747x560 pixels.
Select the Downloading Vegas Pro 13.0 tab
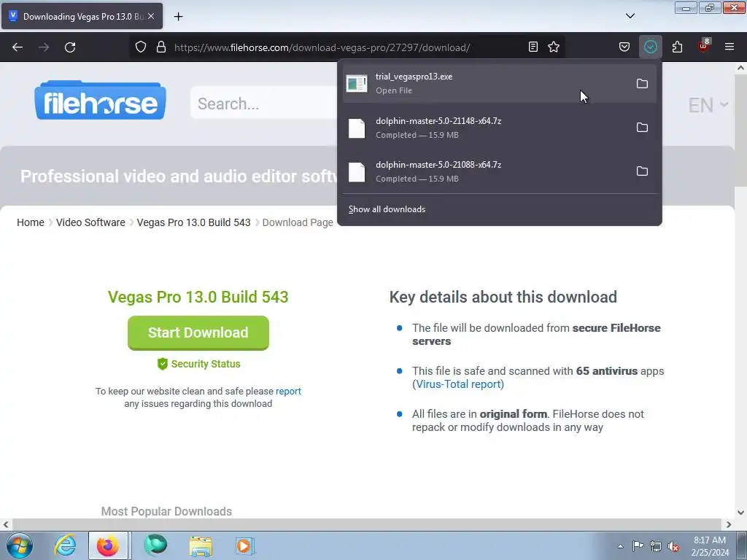pos(82,17)
